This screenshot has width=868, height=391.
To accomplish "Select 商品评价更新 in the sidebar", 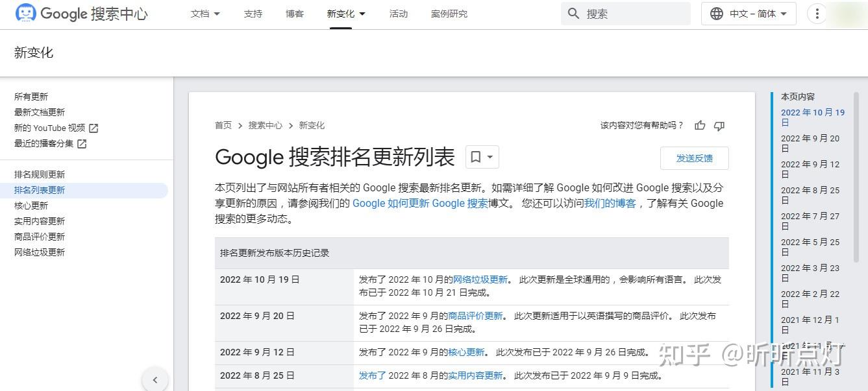I will tap(40, 237).
